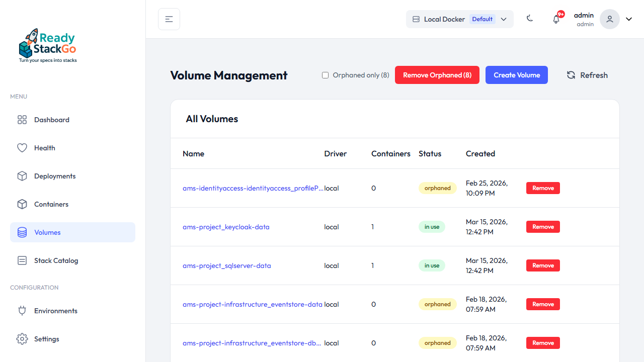
Task: Click the Containers box icon
Action: [x=22, y=204]
